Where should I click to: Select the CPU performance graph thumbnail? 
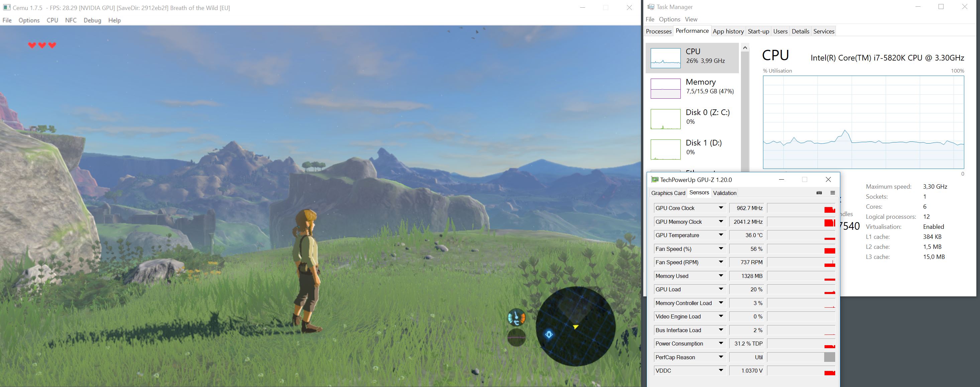665,58
